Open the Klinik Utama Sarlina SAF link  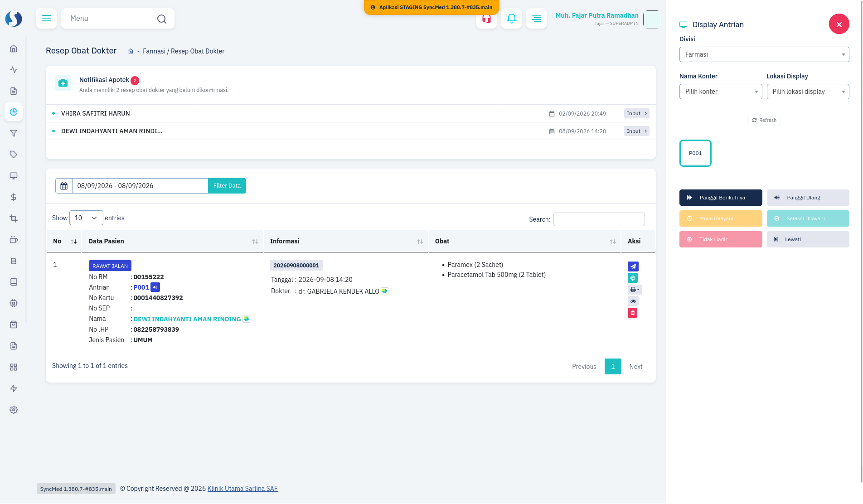point(242,489)
